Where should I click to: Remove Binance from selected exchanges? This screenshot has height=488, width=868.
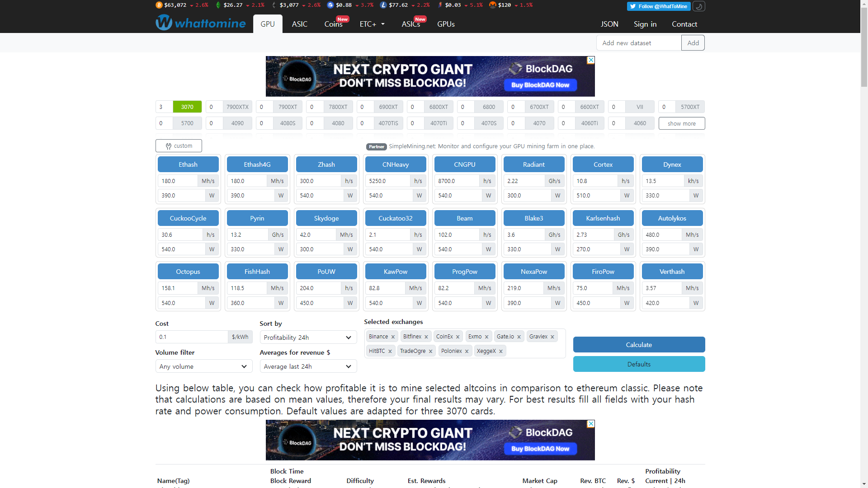pyautogui.click(x=393, y=337)
